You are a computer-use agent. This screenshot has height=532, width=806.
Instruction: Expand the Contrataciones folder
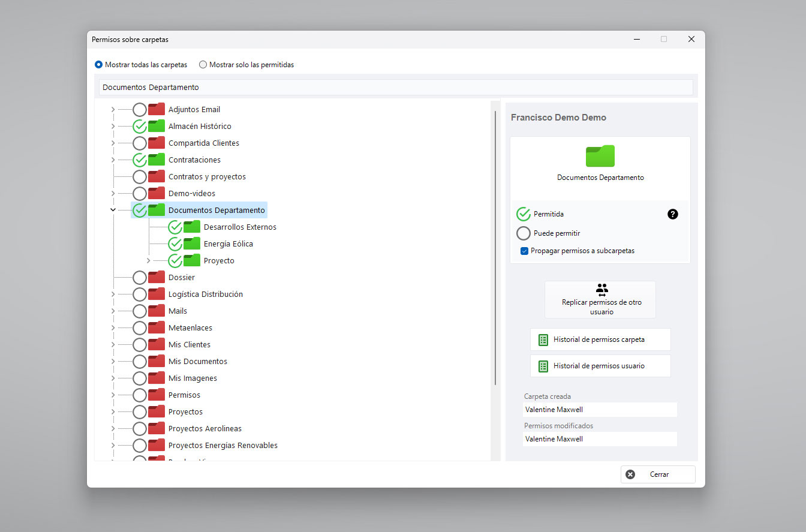click(x=113, y=160)
